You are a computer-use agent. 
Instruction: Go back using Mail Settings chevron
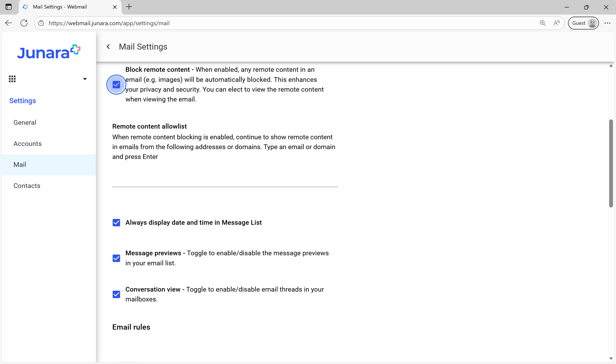(x=108, y=47)
